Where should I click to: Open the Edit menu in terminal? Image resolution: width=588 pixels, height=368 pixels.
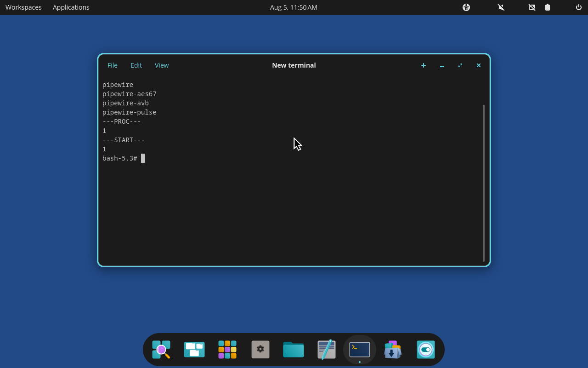136,65
